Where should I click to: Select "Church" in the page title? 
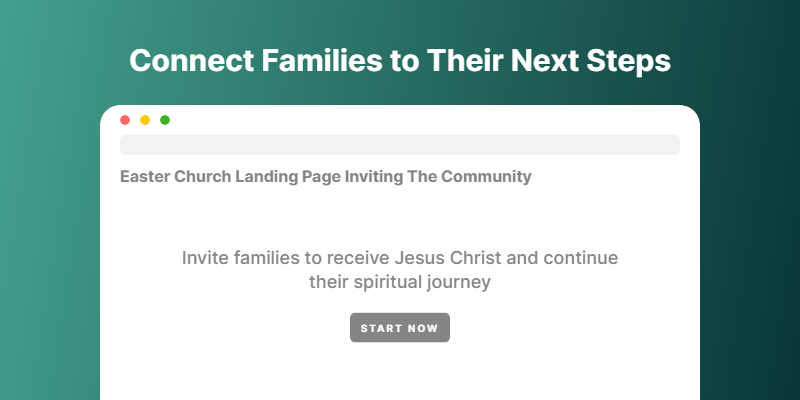202,177
